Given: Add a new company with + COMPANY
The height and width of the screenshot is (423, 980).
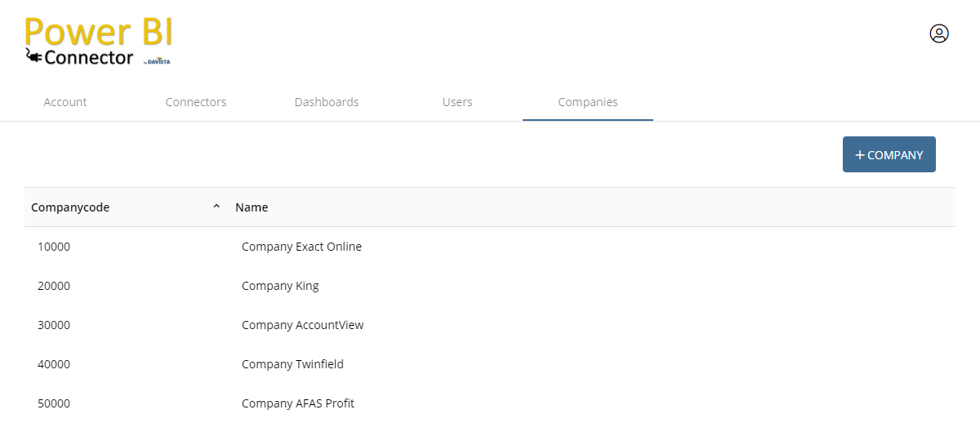Looking at the screenshot, I should [889, 154].
